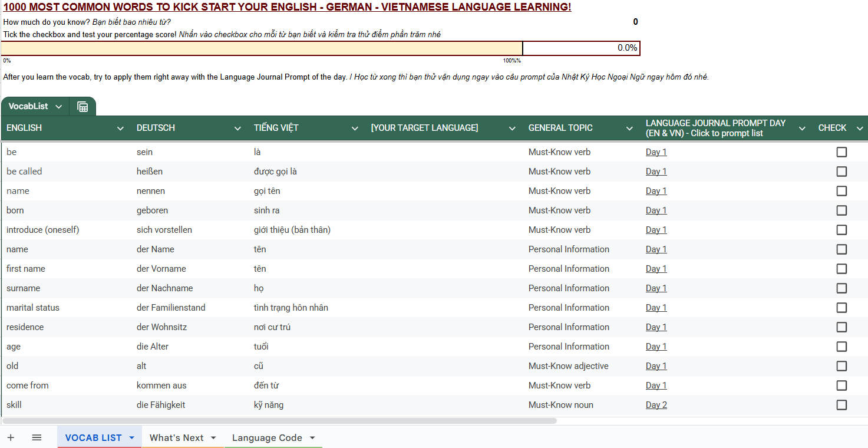868x448 pixels.
Task: Tick the checkbox for the word 'be'
Action: pos(841,152)
